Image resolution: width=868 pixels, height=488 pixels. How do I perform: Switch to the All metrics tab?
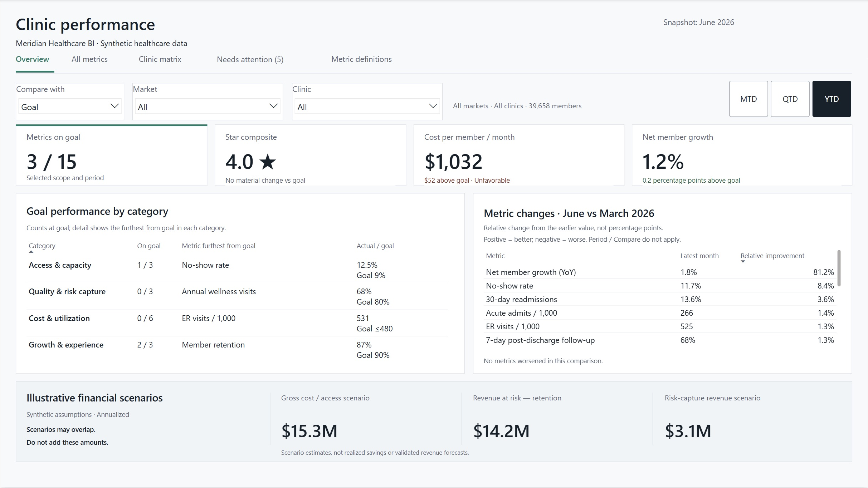[x=89, y=59]
